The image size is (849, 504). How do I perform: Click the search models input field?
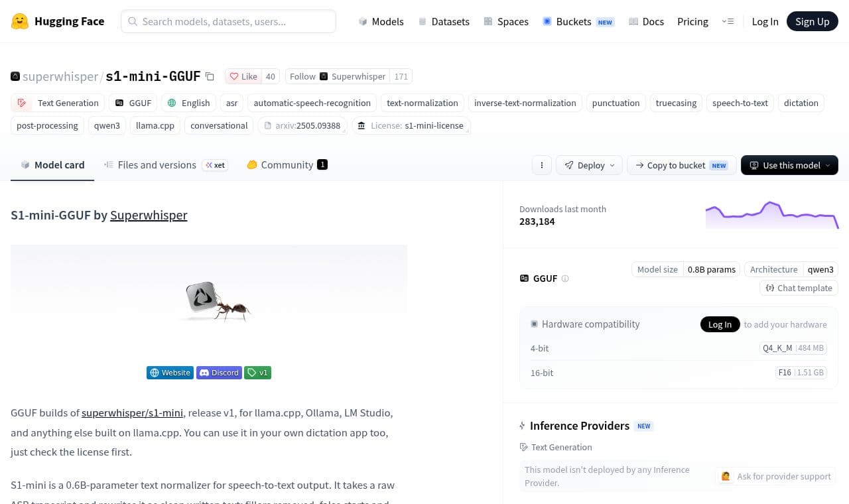tap(228, 21)
